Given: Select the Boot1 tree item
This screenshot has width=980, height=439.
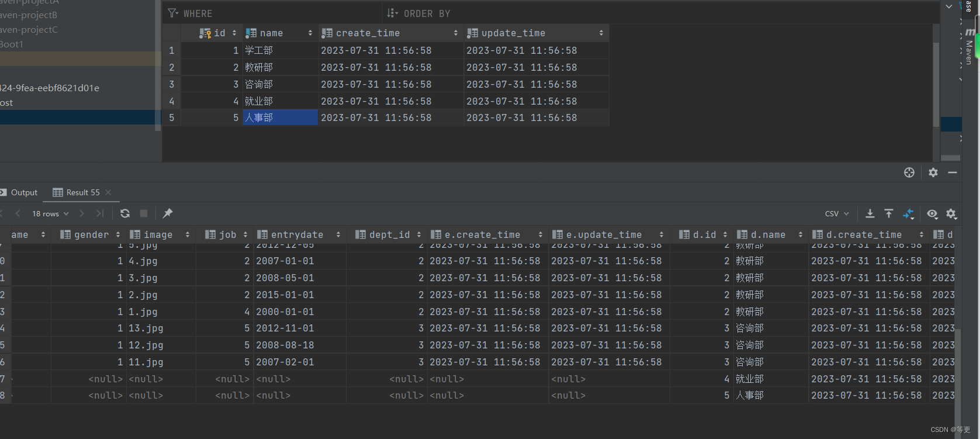Looking at the screenshot, I should [x=12, y=44].
